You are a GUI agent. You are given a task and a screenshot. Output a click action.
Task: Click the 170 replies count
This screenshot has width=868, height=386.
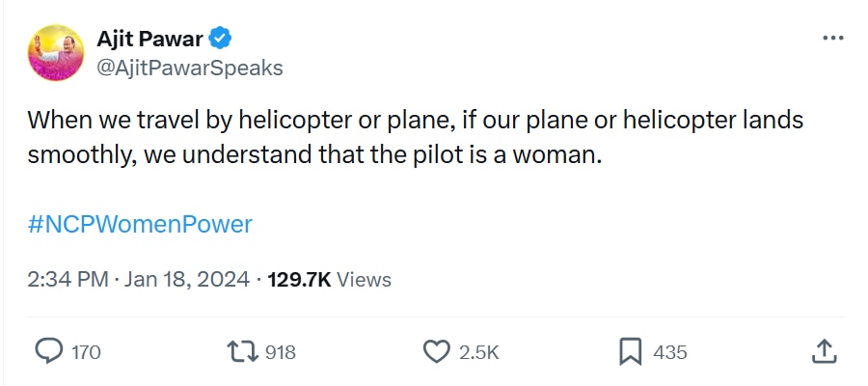tap(86, 353)
